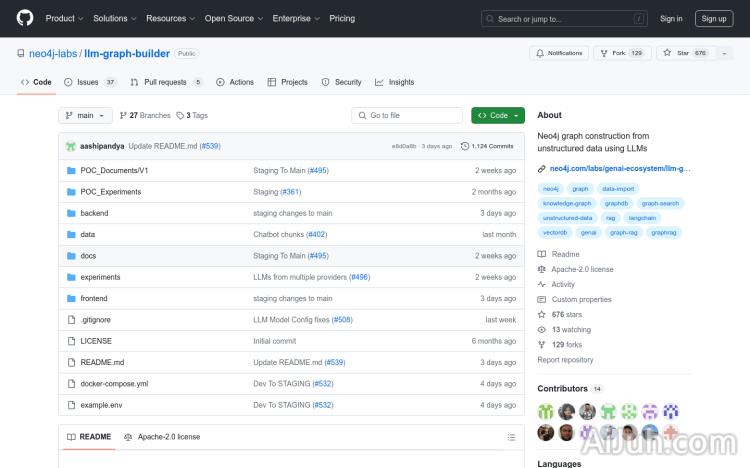This screenshot has height=468, width=750.
Task: Expand the Product menu in header
Action: pos(64,18)
